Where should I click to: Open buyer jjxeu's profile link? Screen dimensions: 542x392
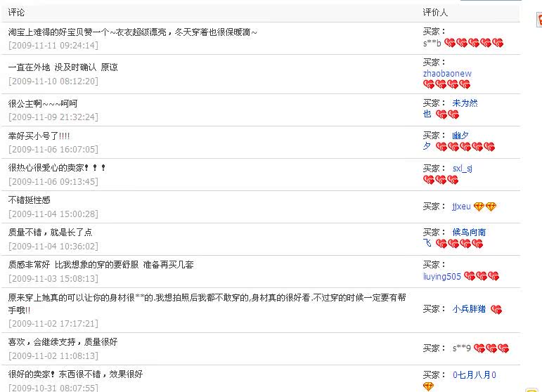pos(461,207)
